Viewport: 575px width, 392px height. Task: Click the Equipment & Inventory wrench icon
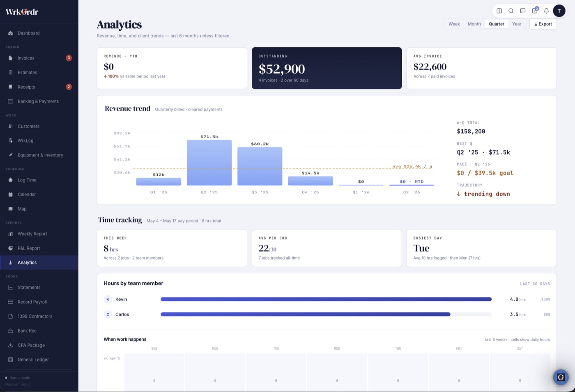[x=11, y=155]
